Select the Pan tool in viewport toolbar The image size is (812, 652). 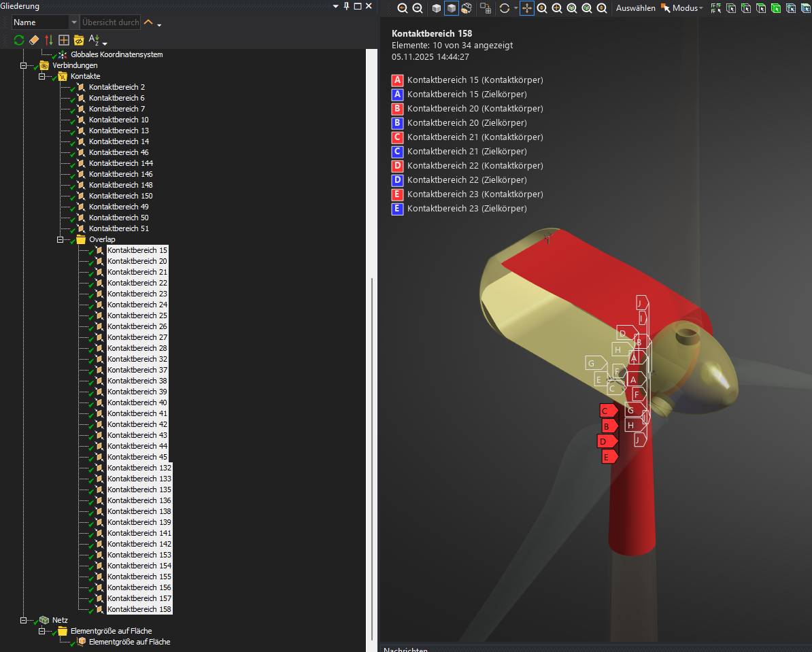527,8
